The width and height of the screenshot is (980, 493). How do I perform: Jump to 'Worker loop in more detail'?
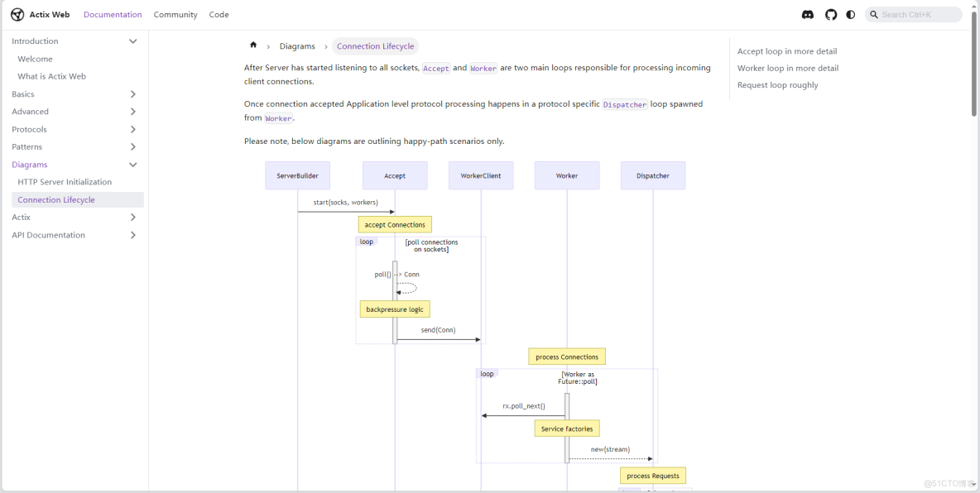point(787,68)
